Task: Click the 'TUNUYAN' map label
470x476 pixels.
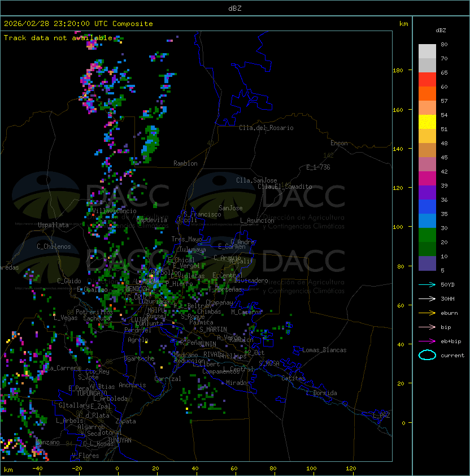Action: coord(120,440)
